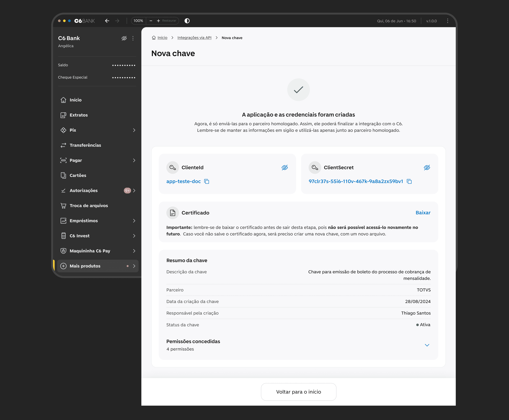The width and height of the screenshot is (509, 420).
Task: Click the zoom out minus icon
Action: [151, 21]
